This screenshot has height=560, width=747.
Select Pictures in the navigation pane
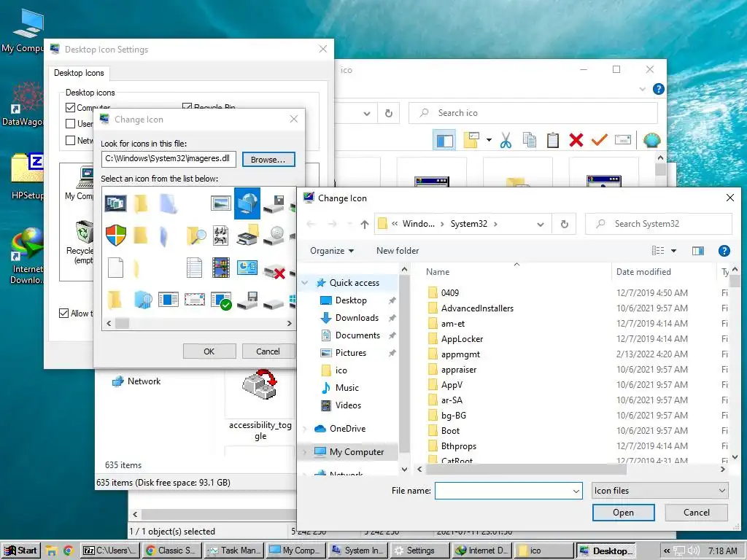351,353
